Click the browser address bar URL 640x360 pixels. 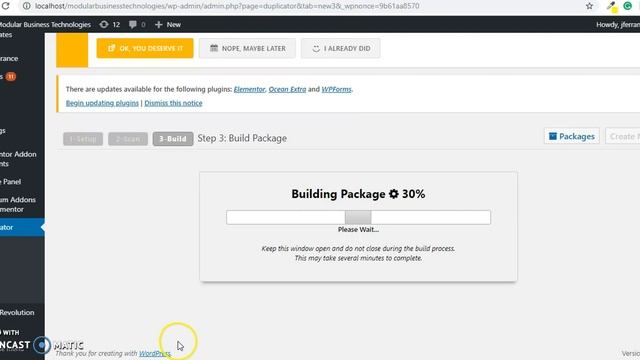pyautogui.click(x=227, y=6)
